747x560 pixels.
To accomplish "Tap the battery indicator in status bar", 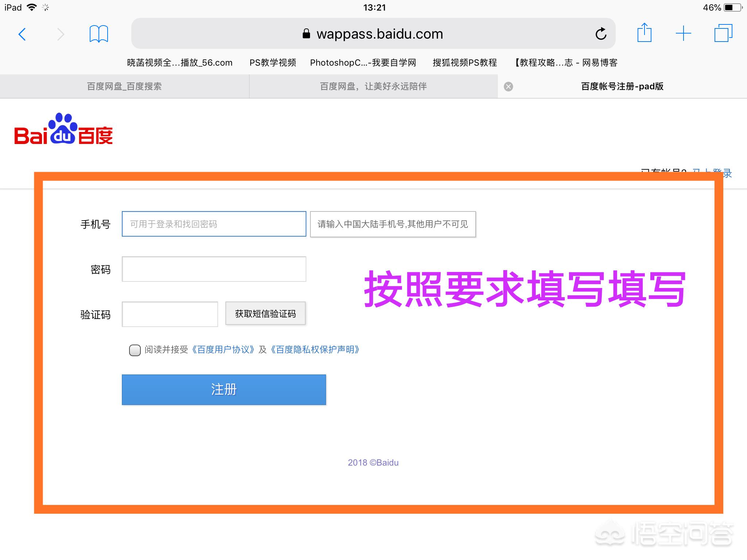I will pyautogui.click(x=734, y=7).
